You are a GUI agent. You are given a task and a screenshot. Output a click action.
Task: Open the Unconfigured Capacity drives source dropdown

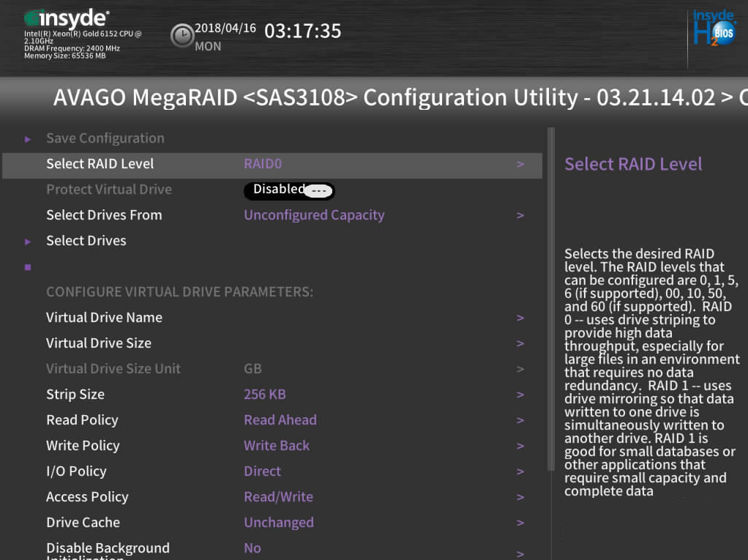click(314, 215)
